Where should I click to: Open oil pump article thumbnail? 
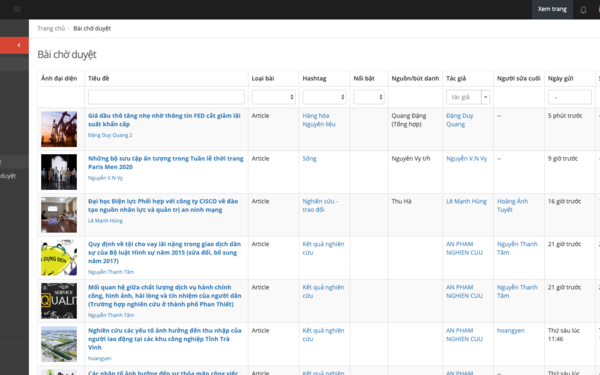pos(59,129)
